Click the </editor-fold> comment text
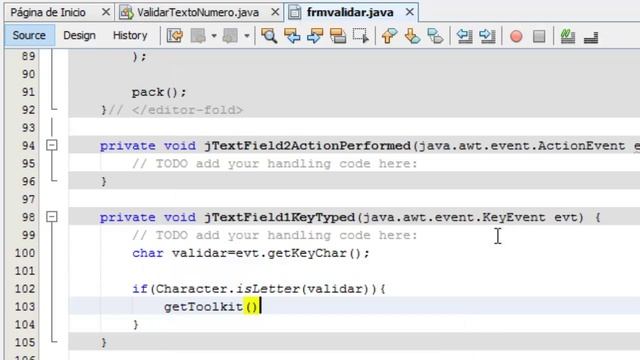640x360 pixels. [x=187, y=110]
